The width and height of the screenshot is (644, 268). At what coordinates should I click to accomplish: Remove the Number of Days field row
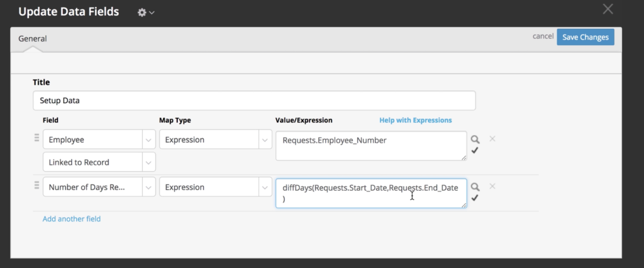tap(492, 187)
